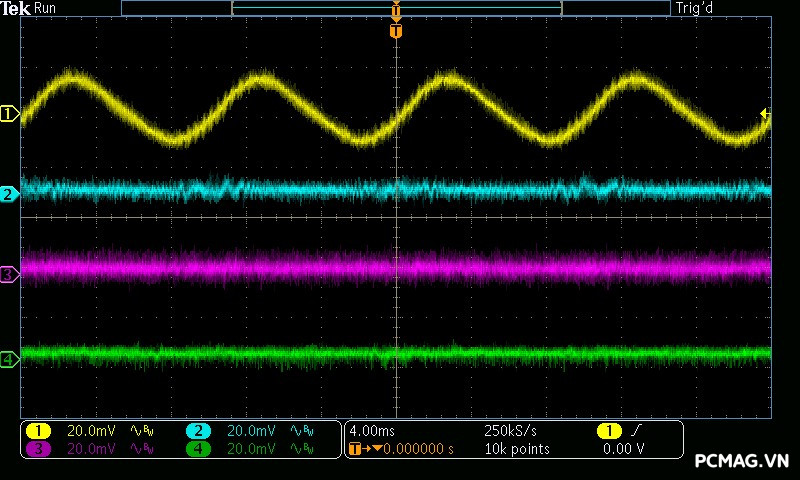
Task: Click the waveform record overview bar
Action: click(x=395, y=8)
